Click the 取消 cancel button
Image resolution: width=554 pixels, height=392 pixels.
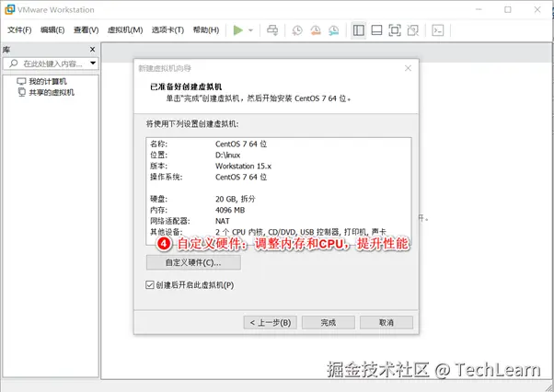pos(387,322)
